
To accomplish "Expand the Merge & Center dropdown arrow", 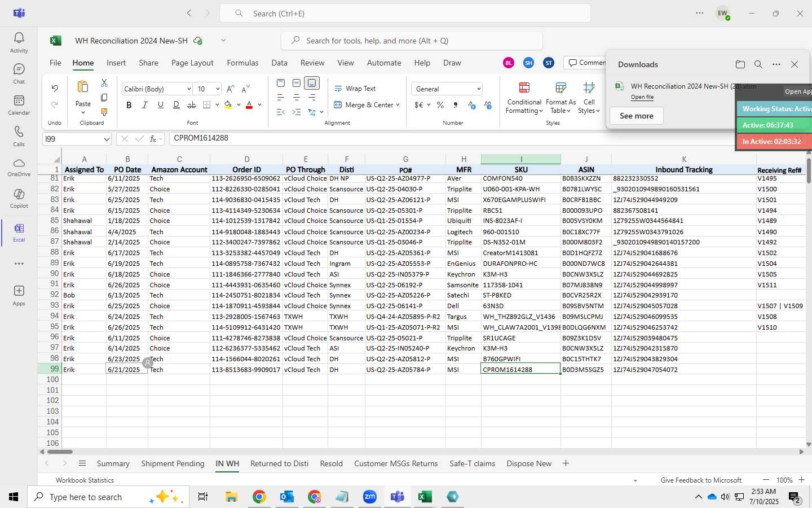I will pos(398,105).
